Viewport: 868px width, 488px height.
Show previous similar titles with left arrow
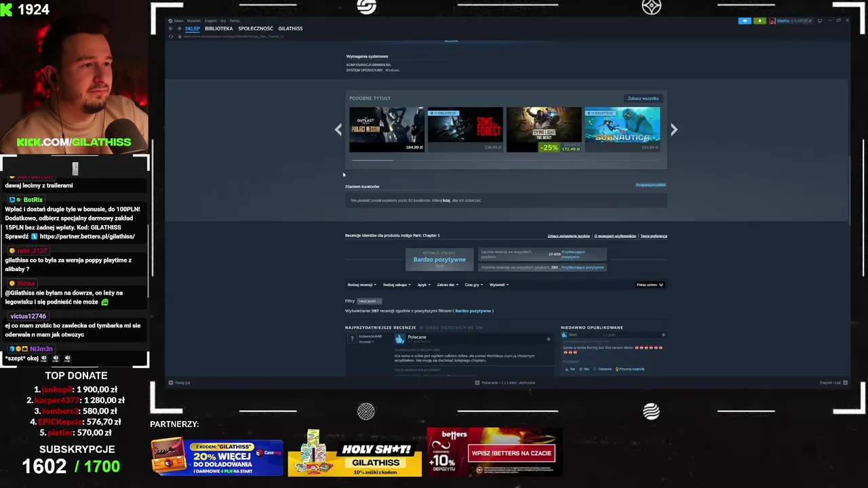coord(338,129)
